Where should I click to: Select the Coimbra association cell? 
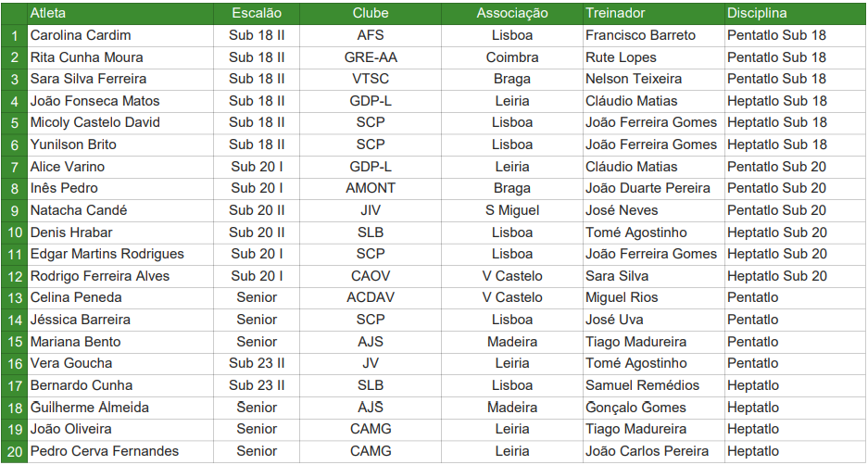pos(512,57)
